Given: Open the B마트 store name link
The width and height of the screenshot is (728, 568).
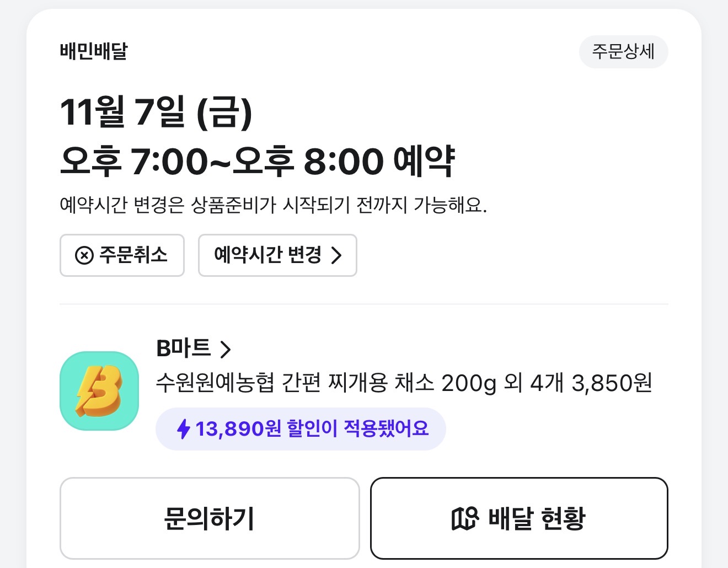Looking at the screenshot, I should [184, 349].
